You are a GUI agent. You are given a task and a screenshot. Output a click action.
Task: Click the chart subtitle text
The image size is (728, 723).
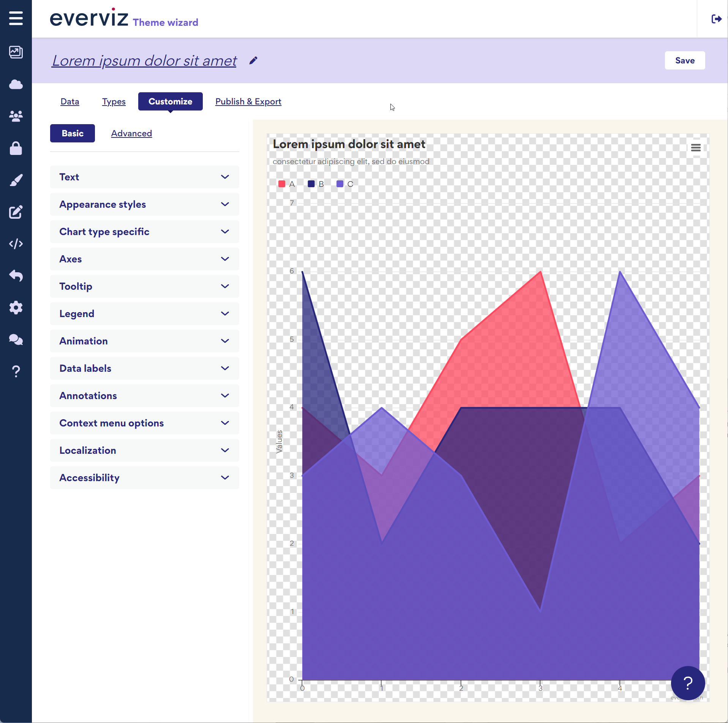(351, 161)
